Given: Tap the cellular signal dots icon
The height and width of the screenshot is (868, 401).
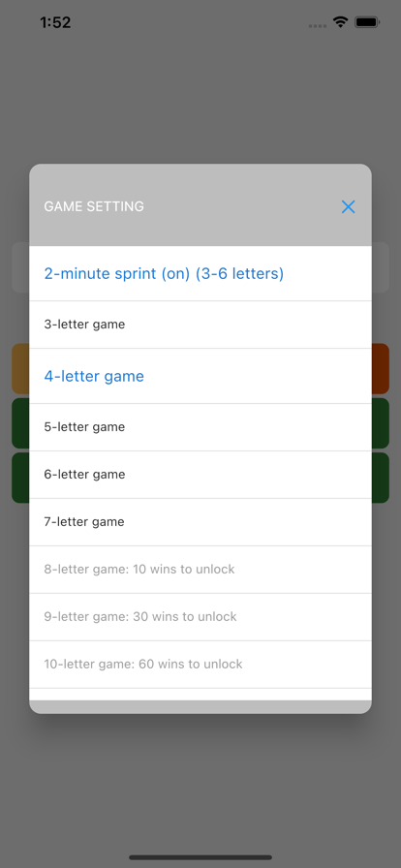Looking at the screenshot, I should [x=318, y=25].
